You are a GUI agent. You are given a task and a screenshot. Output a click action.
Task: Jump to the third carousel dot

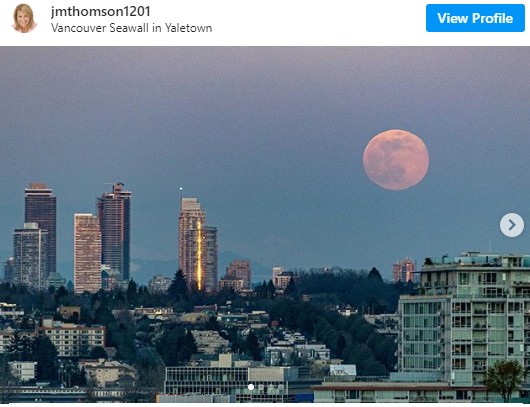coord(271,387)
